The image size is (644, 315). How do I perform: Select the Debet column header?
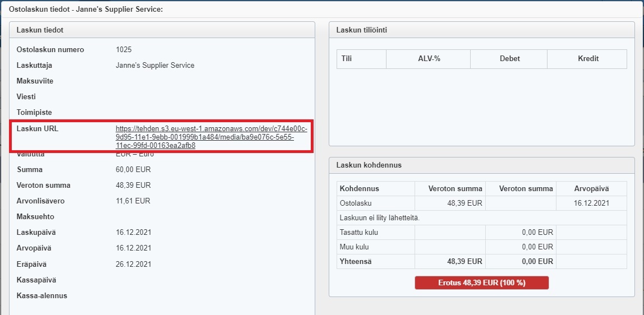(509, 59)
